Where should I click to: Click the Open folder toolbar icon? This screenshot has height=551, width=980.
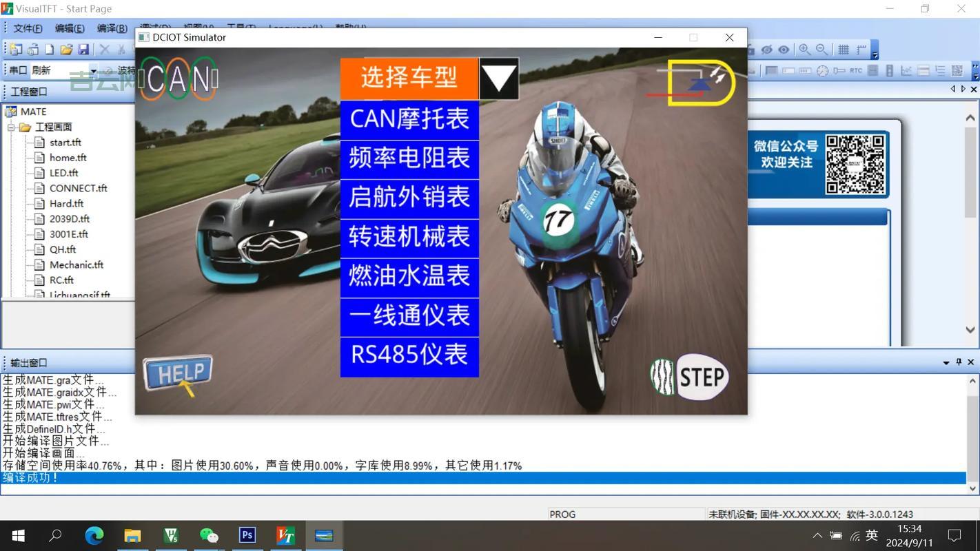point(66,50)
